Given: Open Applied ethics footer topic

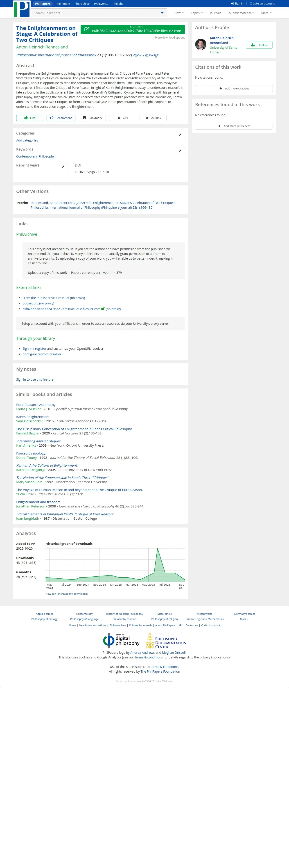Looking at the screenshot, I should tap(44, 614).
